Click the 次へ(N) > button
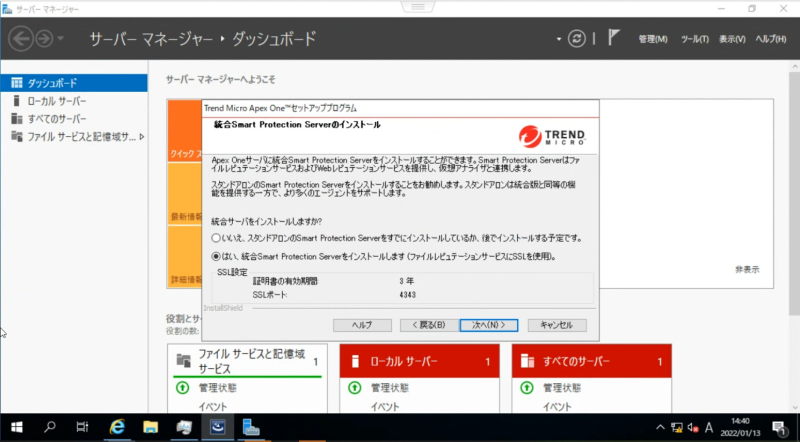Viewport: 800px width, 442px height. coord(489,325)
